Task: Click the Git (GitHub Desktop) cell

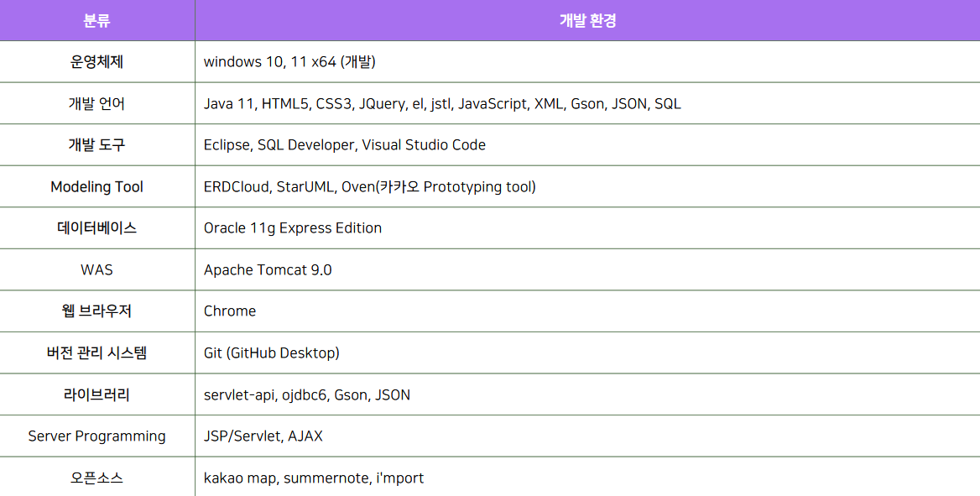Action: (x=272, y=352)
